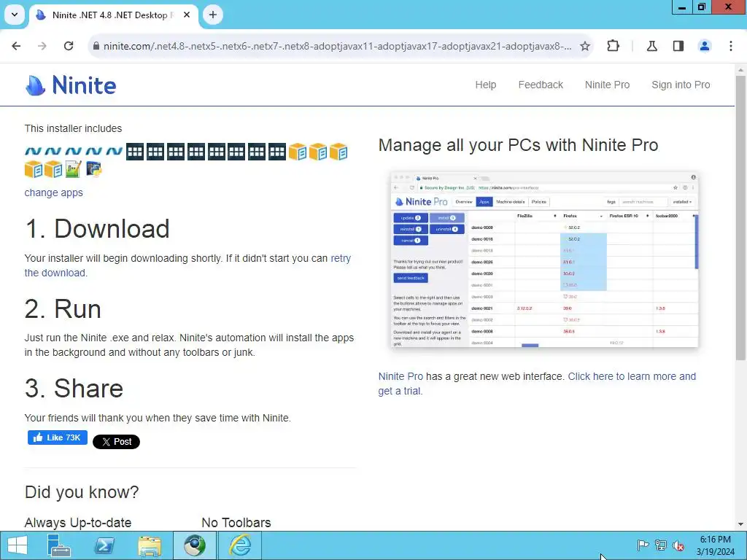Click the X Post button
Viewport: 747px width, 560px height.
116,441
